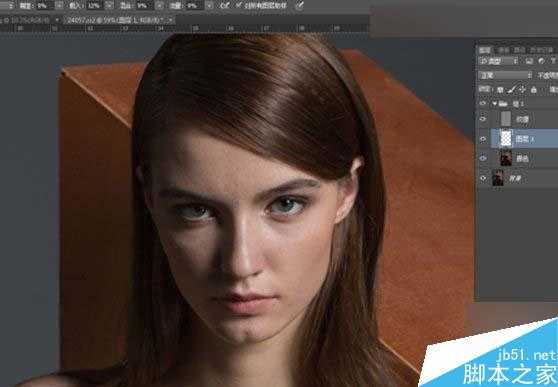
Task: Select the third layer's portrait thumbnail
Action: click(x=506, y=158)
